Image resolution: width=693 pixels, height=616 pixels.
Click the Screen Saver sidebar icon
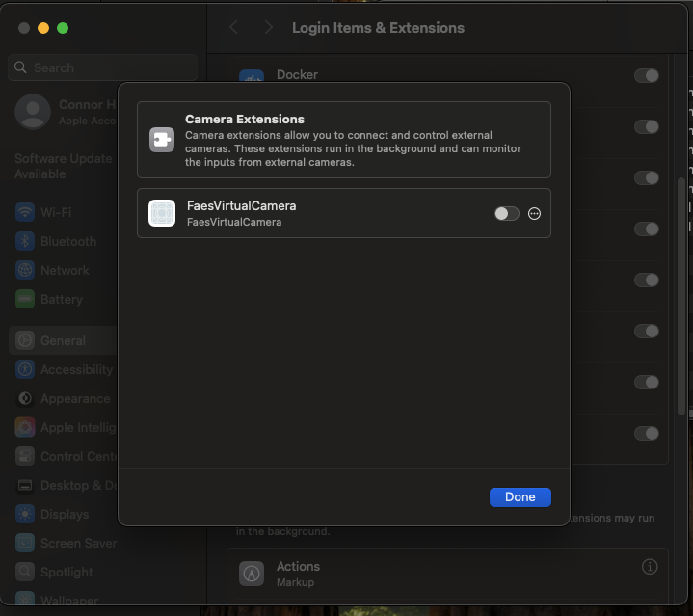(x=25, y=543)
